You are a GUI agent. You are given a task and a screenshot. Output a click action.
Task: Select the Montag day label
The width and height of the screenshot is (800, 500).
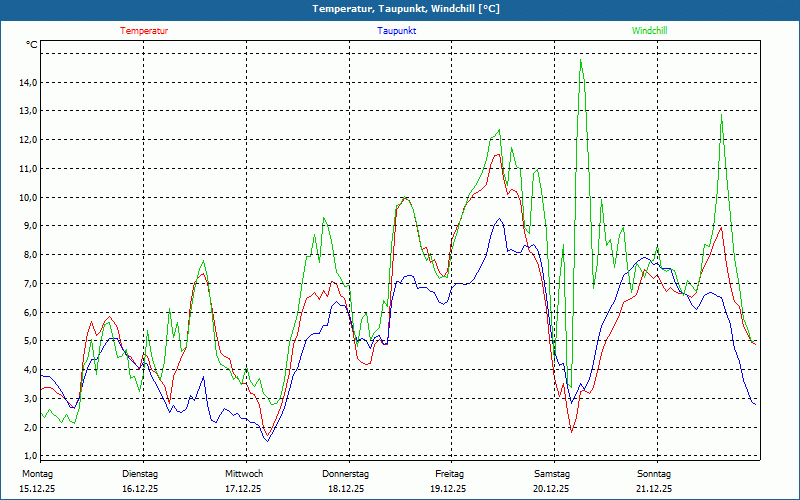[36, 474]
